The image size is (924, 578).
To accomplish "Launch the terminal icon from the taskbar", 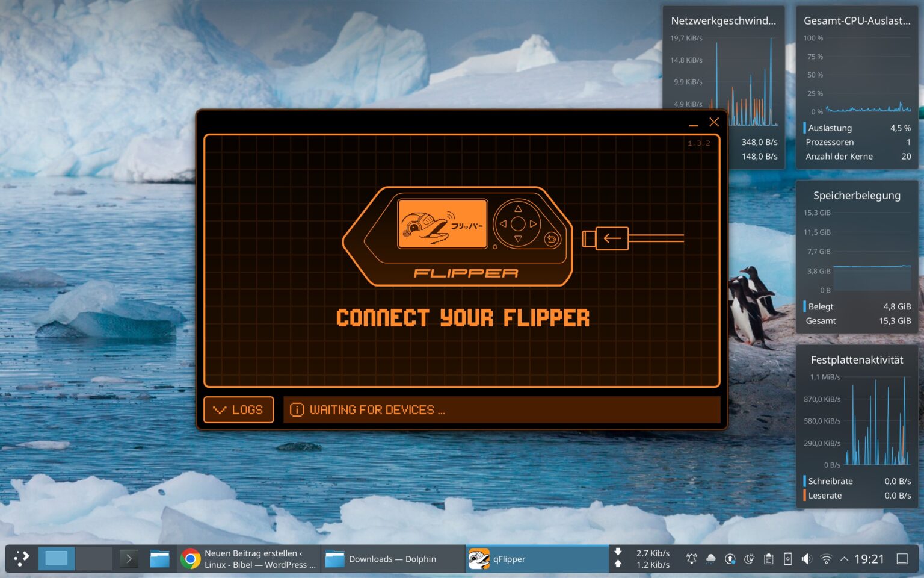I will tap(129, 559).
